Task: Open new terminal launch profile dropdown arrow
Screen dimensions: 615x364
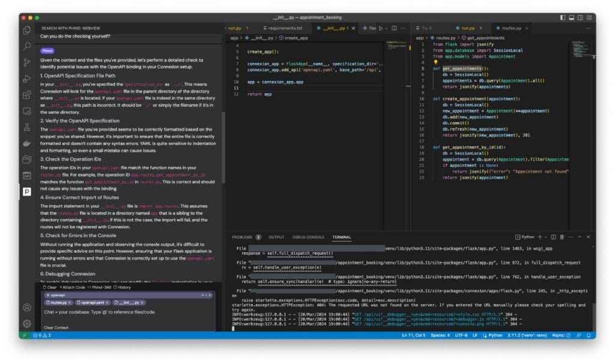Action: click(x=545, y=237)
